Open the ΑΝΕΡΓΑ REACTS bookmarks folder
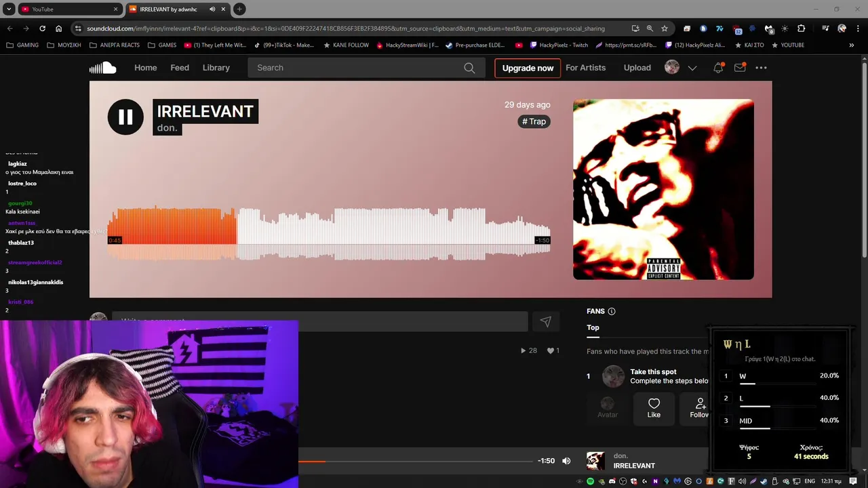868x488 pixels. coord(114,45)
